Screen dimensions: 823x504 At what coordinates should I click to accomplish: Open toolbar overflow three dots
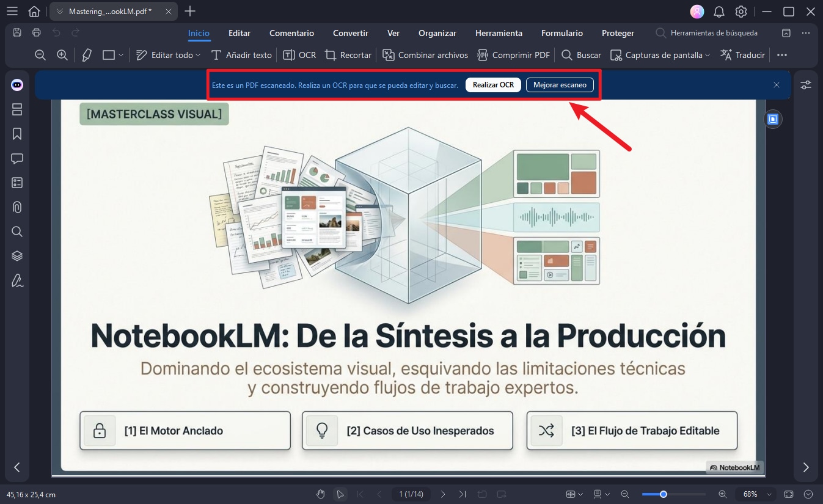(x=782, y=55)
